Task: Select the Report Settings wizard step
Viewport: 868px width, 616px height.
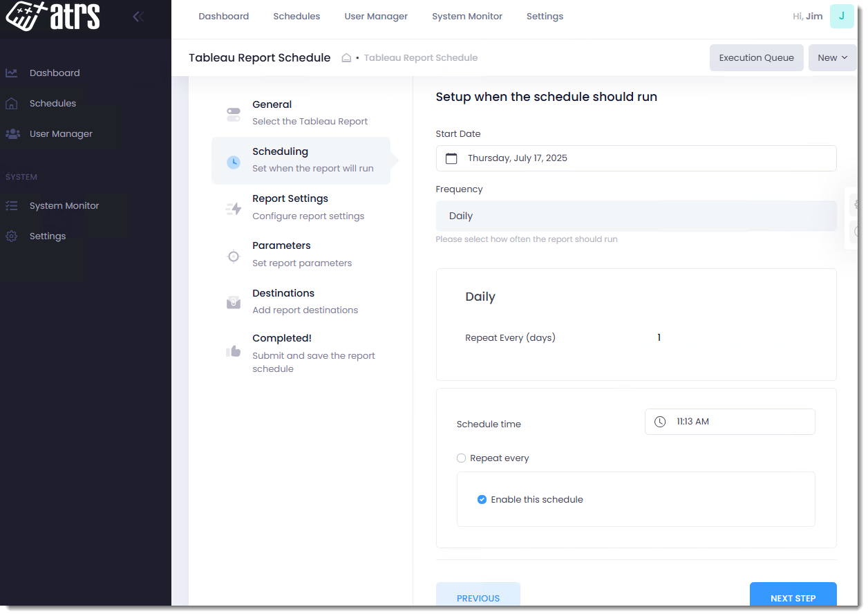Action: coord(301,207)
